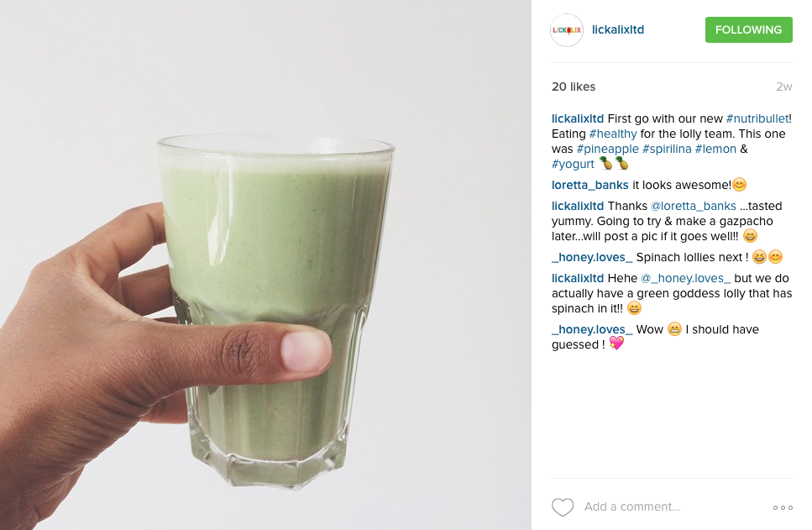812x530 pixels.
Task: Open the #healthy hashtag
Action: tap(613, 134)
